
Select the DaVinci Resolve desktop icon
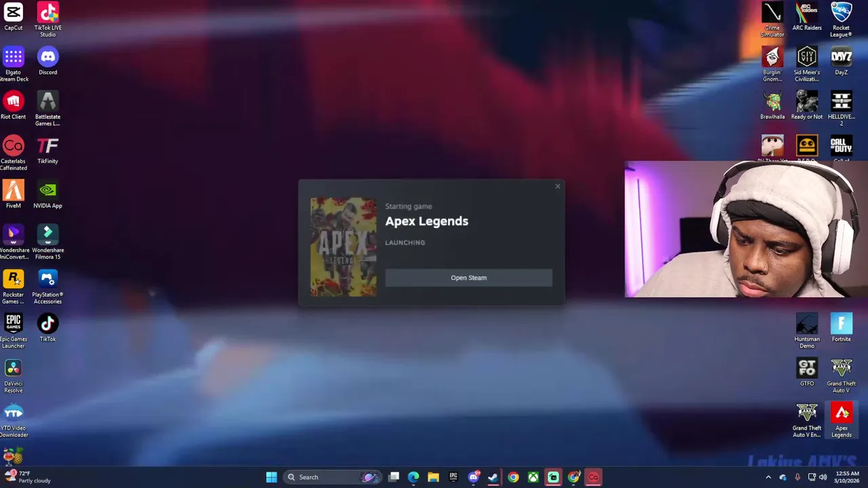[14, 376]
